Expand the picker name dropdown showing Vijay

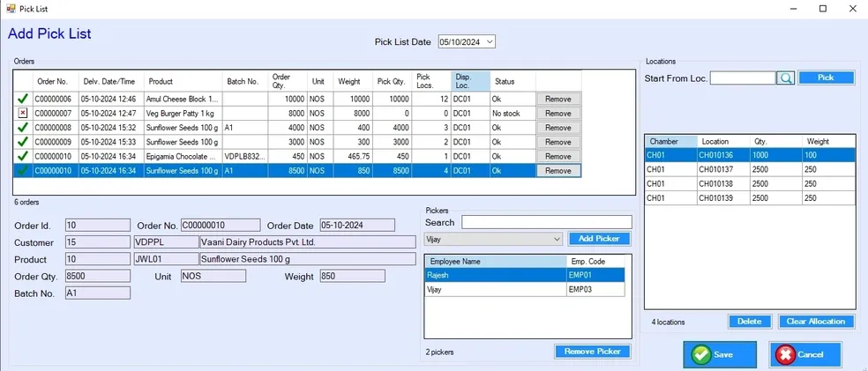(556, 239)
